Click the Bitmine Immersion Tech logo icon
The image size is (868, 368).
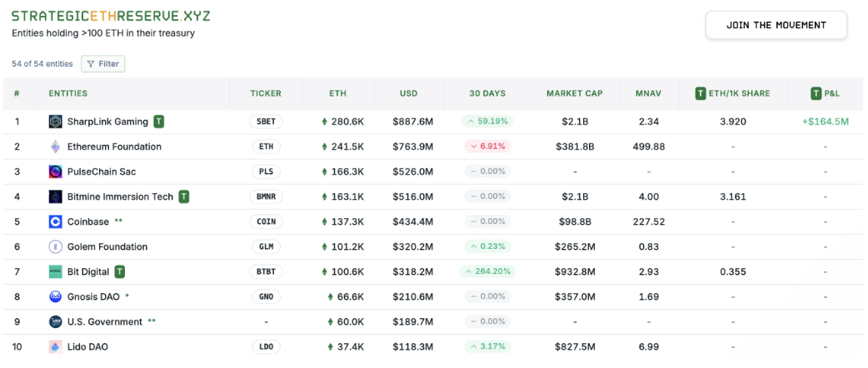point(56,196)
